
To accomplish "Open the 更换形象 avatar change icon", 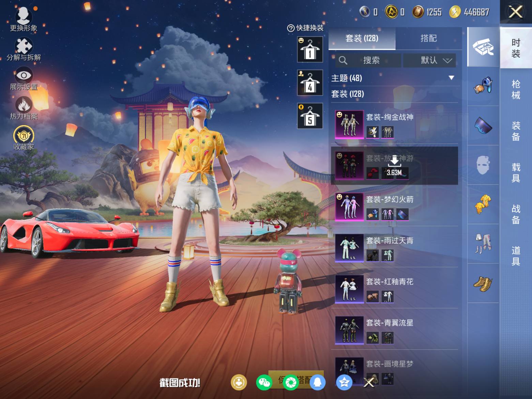I will (x=24, y=19).
